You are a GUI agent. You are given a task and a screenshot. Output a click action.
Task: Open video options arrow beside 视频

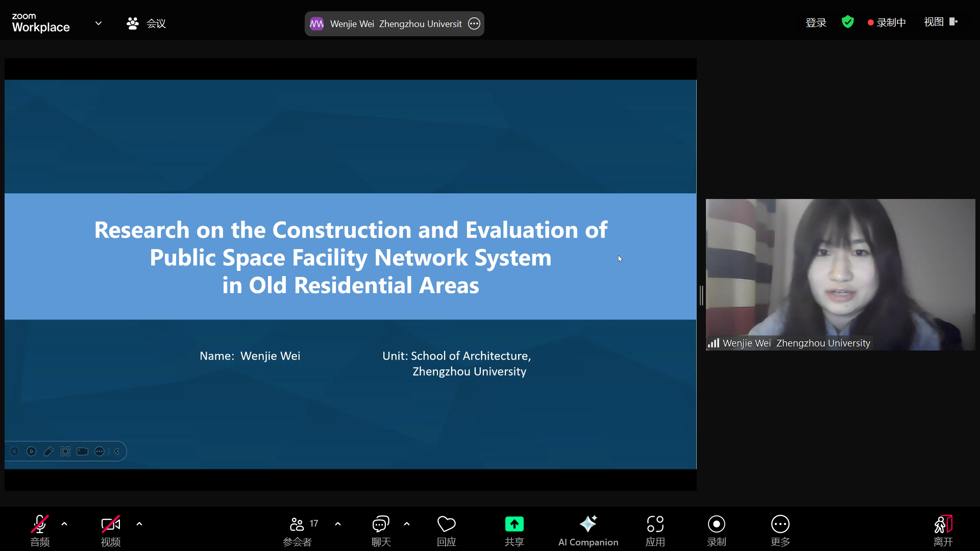(139, 524)
